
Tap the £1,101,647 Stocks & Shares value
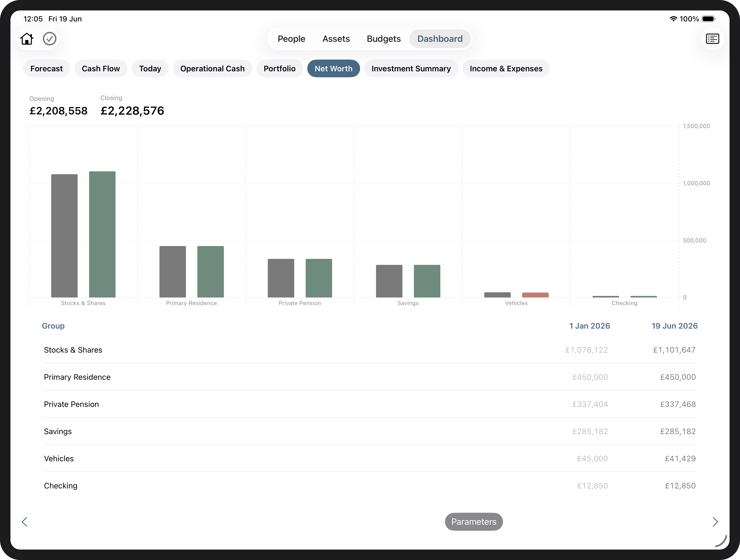(x=674, y=350)
